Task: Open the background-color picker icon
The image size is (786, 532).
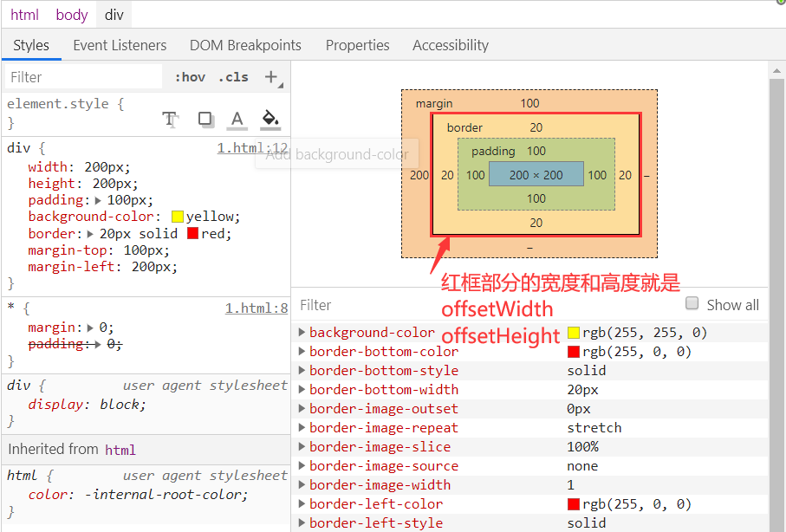Action: coord(270,119)
